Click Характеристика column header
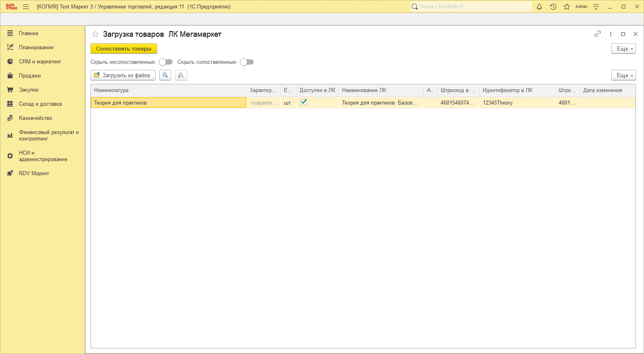Image resolution: width=644 pixels, height=354 pixels. tap(263, 90)
